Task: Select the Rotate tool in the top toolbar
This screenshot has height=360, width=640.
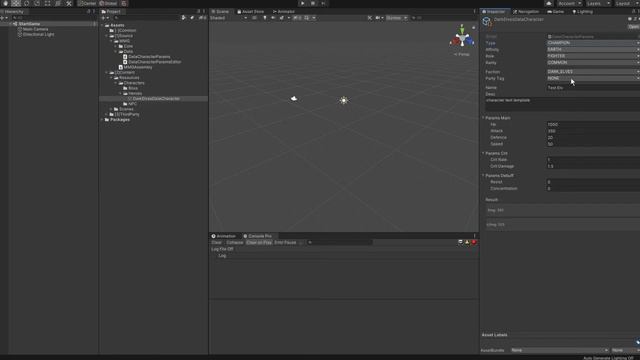Action: [27, 3]
